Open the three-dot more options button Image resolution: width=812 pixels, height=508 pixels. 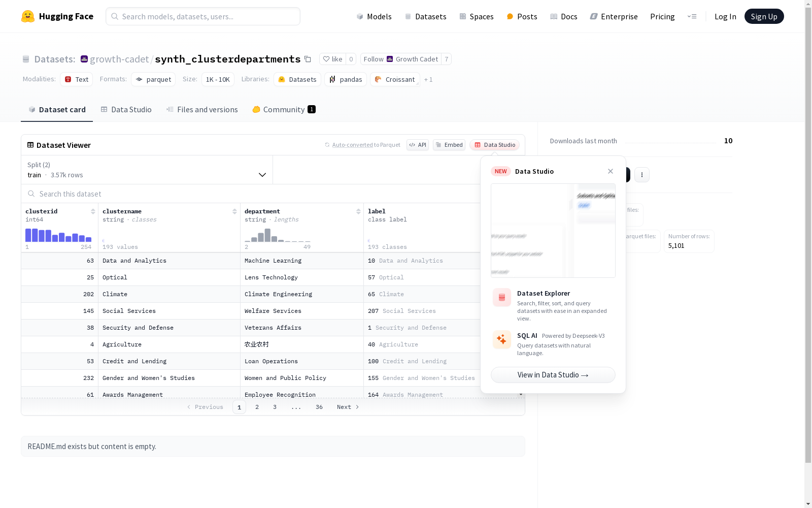point(642,175)
